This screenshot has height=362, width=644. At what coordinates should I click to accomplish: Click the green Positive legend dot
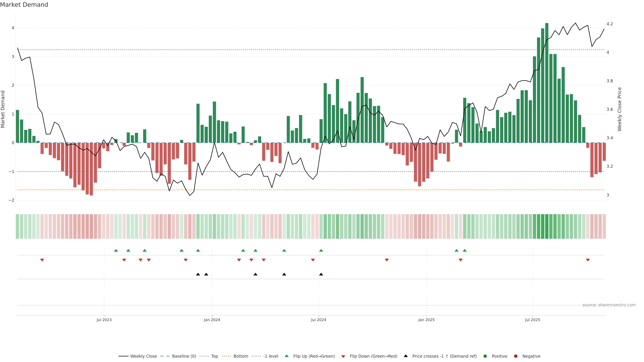[485, 356]
